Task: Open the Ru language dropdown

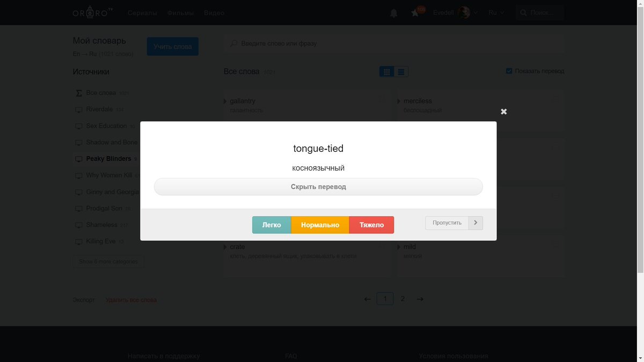Action: (x=496, y=13)
